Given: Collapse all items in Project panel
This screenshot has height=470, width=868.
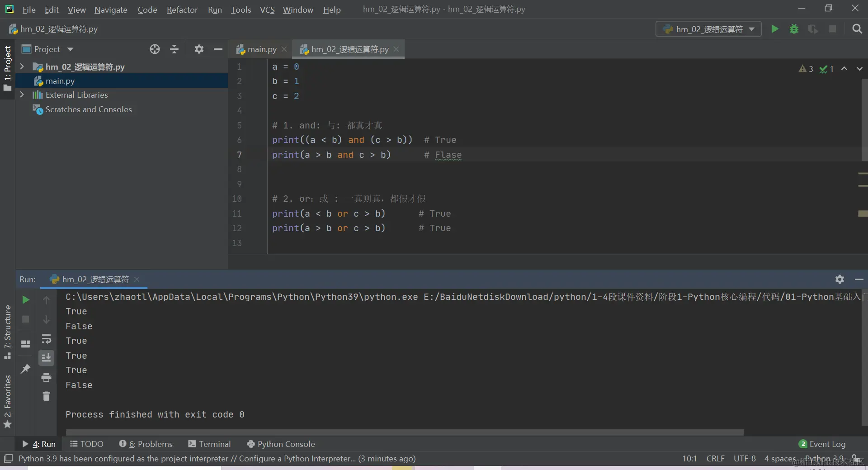Looking at the screenshot, I should click(x=174, y=49).
